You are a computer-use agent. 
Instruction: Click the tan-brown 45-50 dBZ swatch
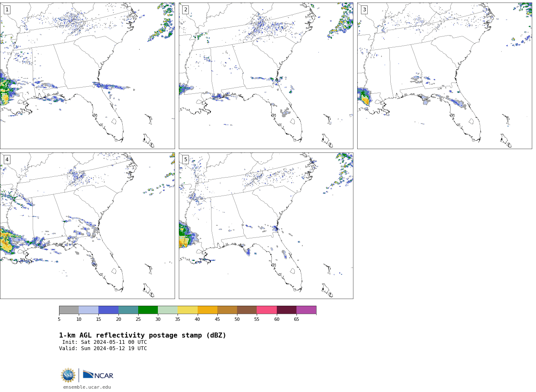coord(227,310)
